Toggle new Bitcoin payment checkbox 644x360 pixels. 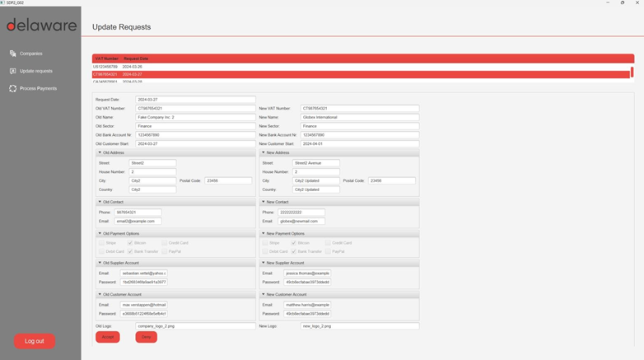tap(294, 243)
